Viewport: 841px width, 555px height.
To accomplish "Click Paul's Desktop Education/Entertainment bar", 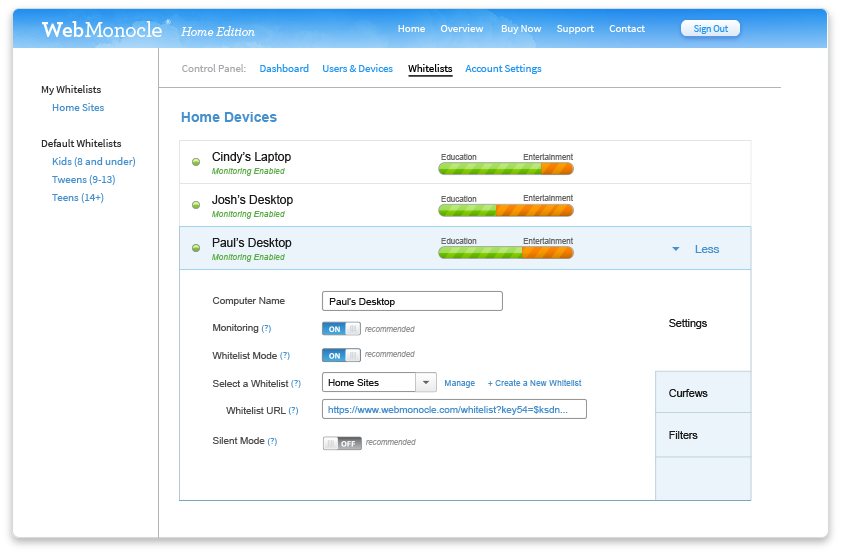I will pos(506,253).
